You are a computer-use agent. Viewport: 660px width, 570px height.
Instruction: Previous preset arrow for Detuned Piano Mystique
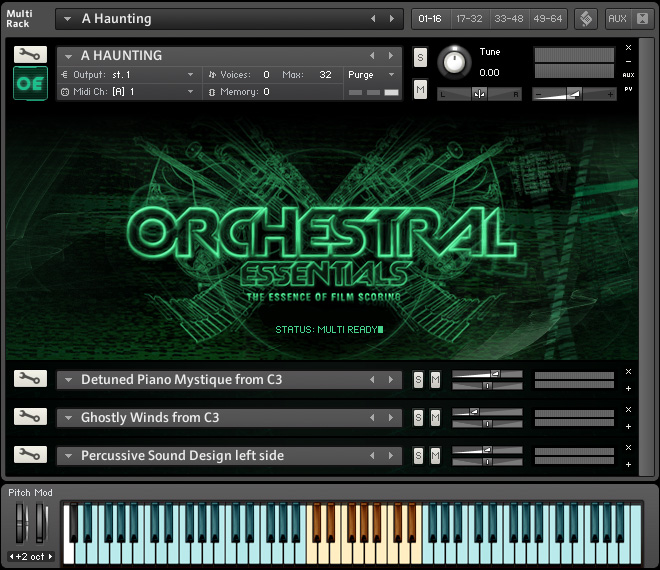(372, 380)
